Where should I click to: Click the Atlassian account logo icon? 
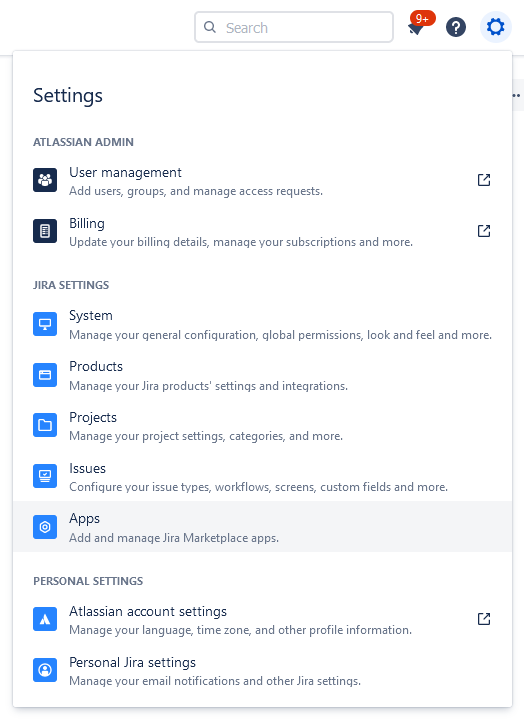(x=45, y=619)
